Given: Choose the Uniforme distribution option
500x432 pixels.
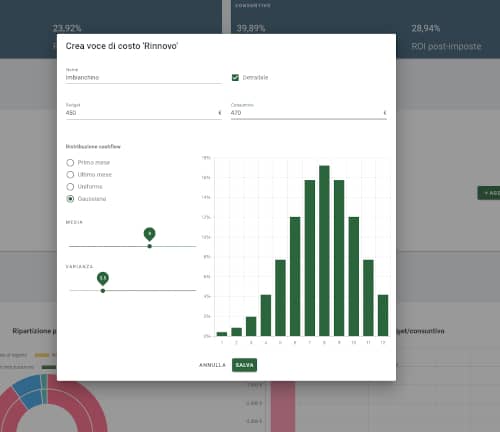Looking at the screenshot, I should 70,187.
